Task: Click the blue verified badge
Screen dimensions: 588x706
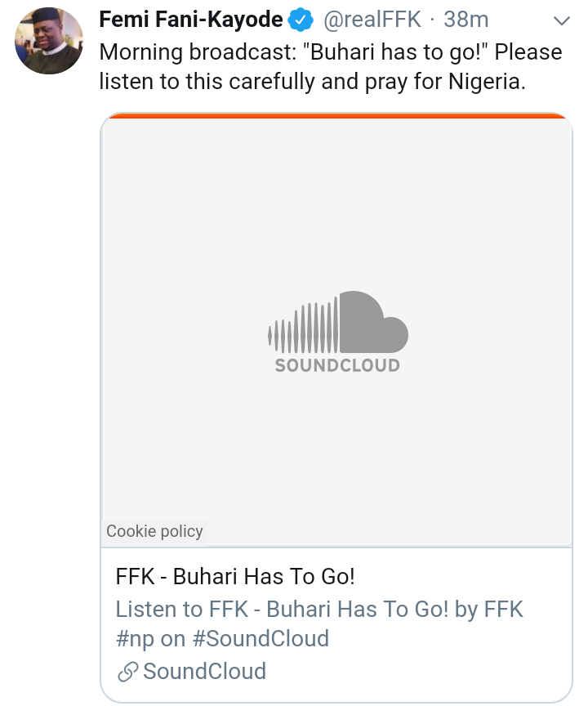Action: (x=301, y=20)
